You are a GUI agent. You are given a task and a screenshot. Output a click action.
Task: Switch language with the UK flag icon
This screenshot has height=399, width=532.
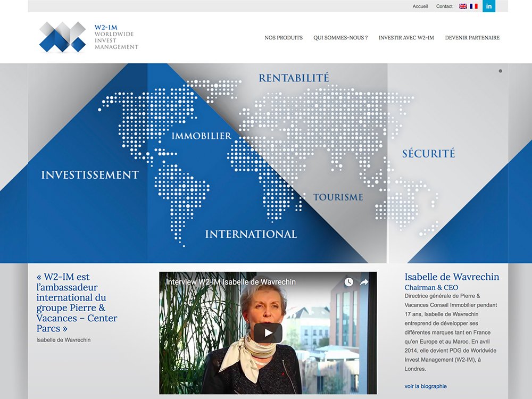click(463, 6)
